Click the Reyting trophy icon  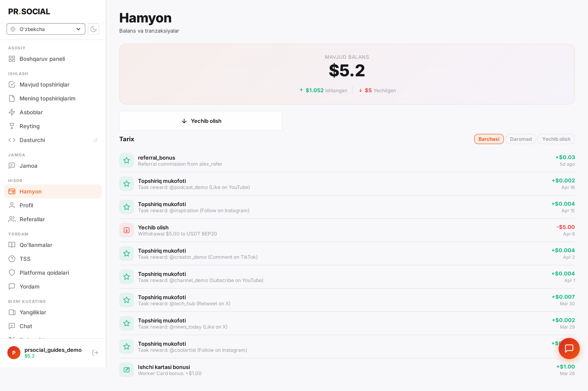[12, 126]
